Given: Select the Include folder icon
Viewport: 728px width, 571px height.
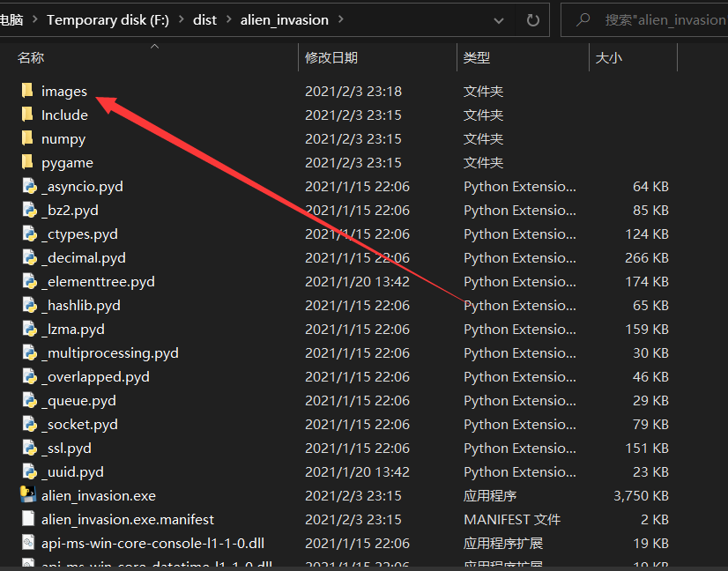Looking at the screenshot, I should pos(29,115).
